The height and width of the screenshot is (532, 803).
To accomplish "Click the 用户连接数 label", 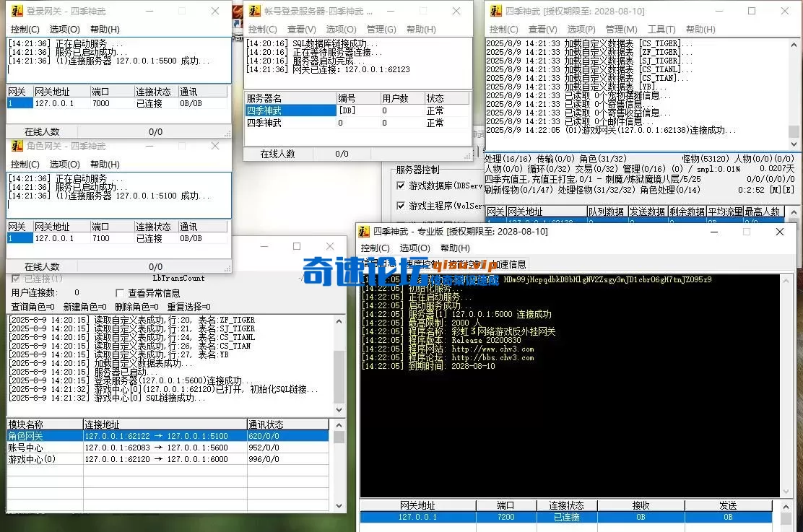I will pyautogui.click(x=35, y=293).
